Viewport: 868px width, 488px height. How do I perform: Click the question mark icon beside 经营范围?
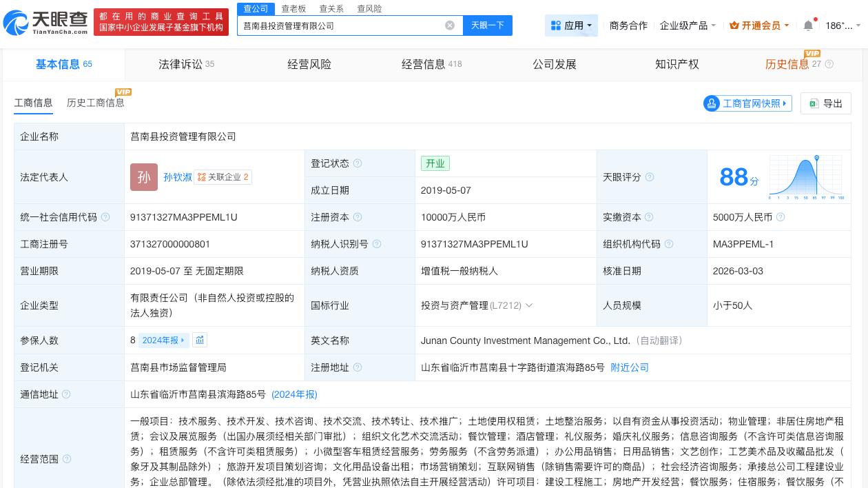point(66,460)
